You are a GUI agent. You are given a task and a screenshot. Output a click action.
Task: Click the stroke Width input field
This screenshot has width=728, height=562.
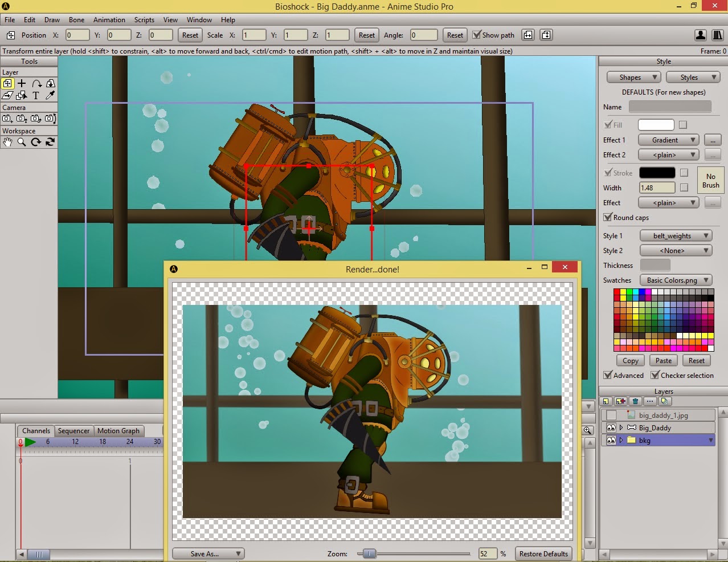click(x=657, y=188)
